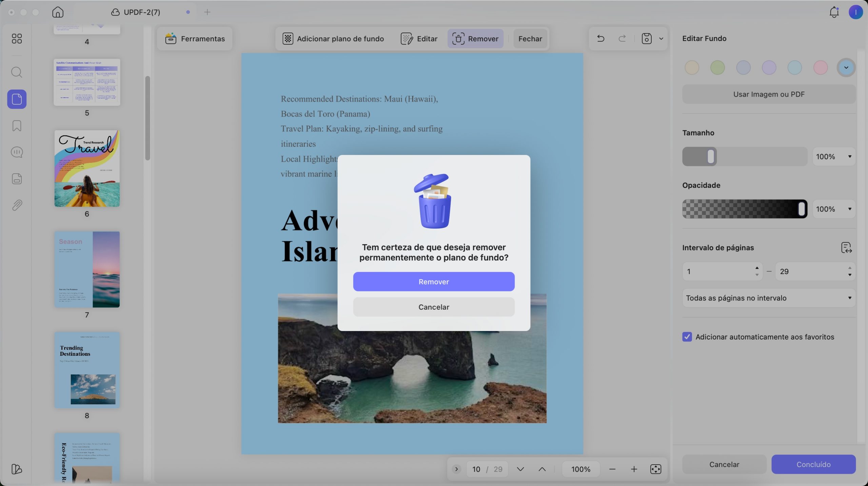Open the bookmarks panel icon

point(17,126)
